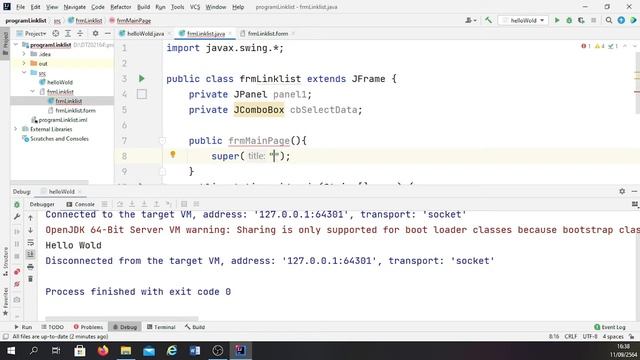Click the run gutter arrow on line 3
This screenshot has height=360, width=640.
pos(142,78)
